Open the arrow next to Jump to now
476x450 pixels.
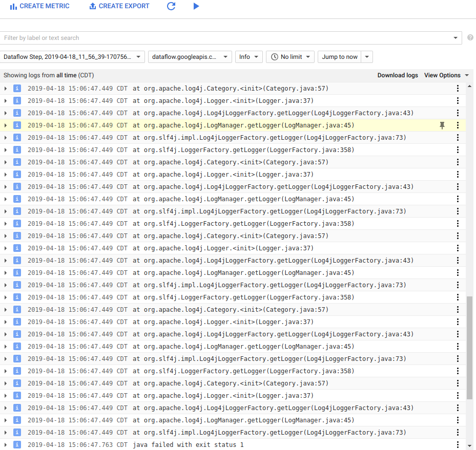pos(367,57)
